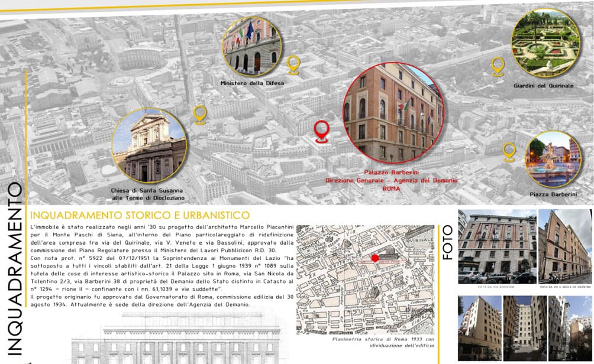This screenshot has width=594, height=364.
Task: Open the Ministero della Difesa circular photo
Action: (x=252, y=47)
